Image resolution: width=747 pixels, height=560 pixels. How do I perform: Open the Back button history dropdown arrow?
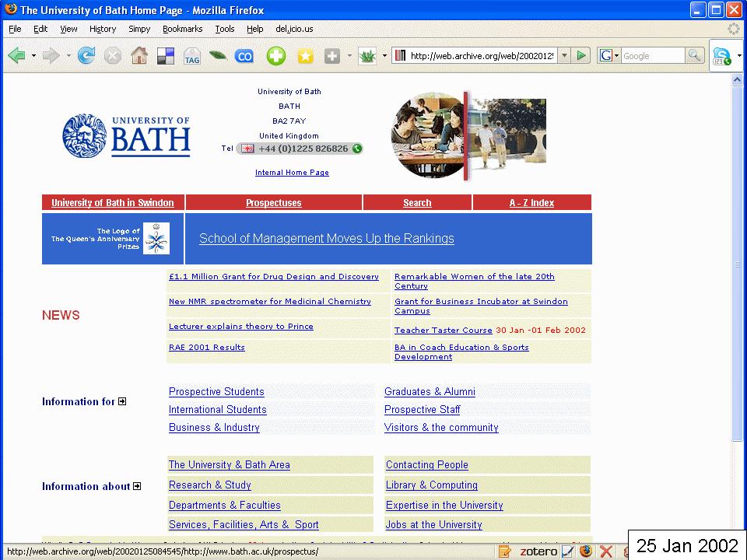click(x=33, y=56)
